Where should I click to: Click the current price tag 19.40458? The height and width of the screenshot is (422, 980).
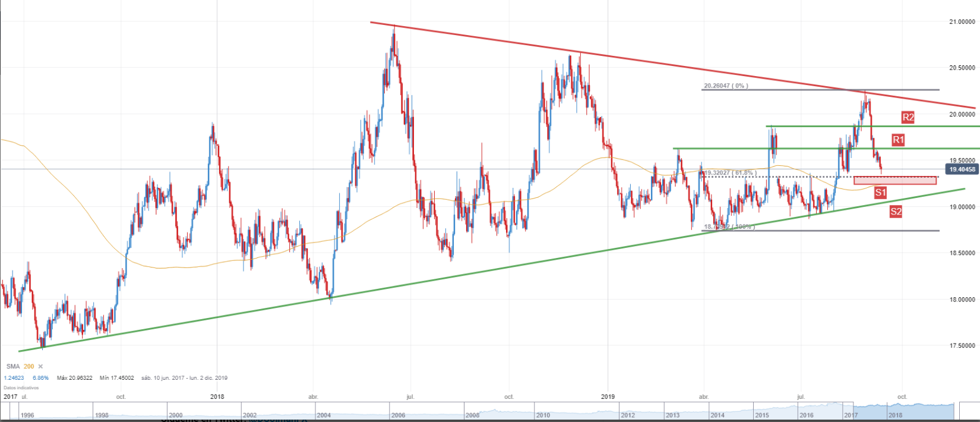pos(962,169)
